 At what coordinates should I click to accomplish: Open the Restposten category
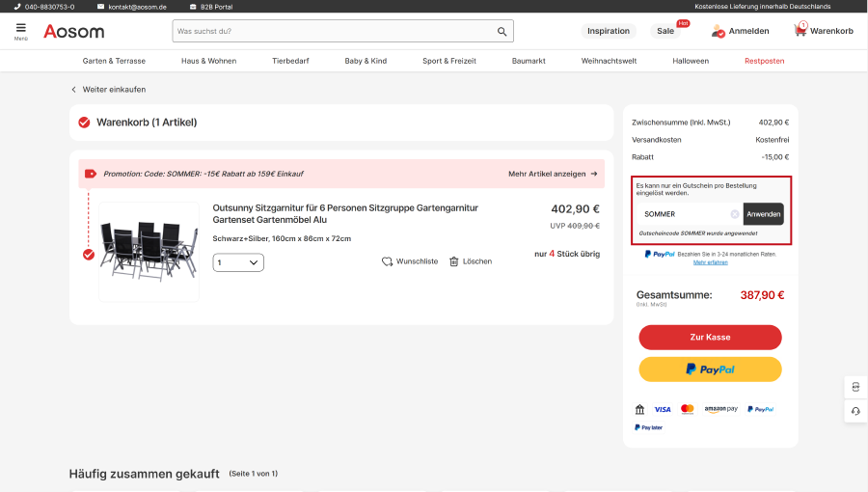(764, 61)
